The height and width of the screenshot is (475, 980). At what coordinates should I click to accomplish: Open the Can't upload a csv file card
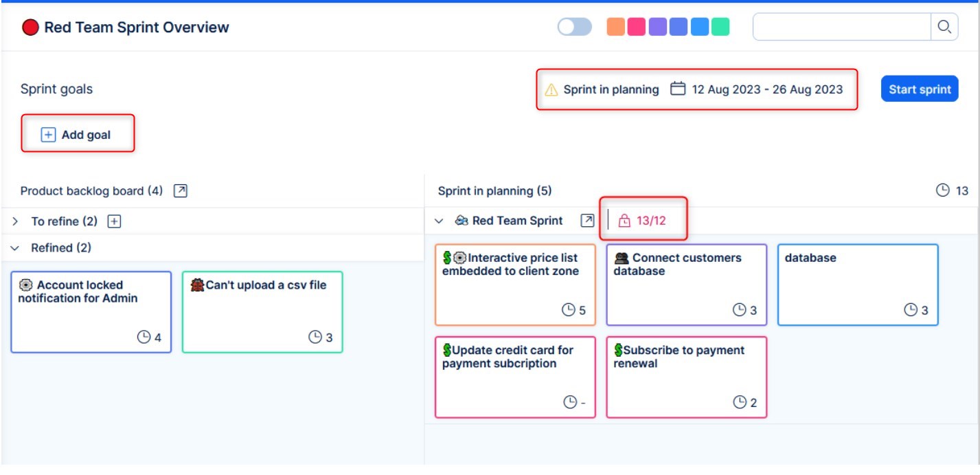(262, 311)
